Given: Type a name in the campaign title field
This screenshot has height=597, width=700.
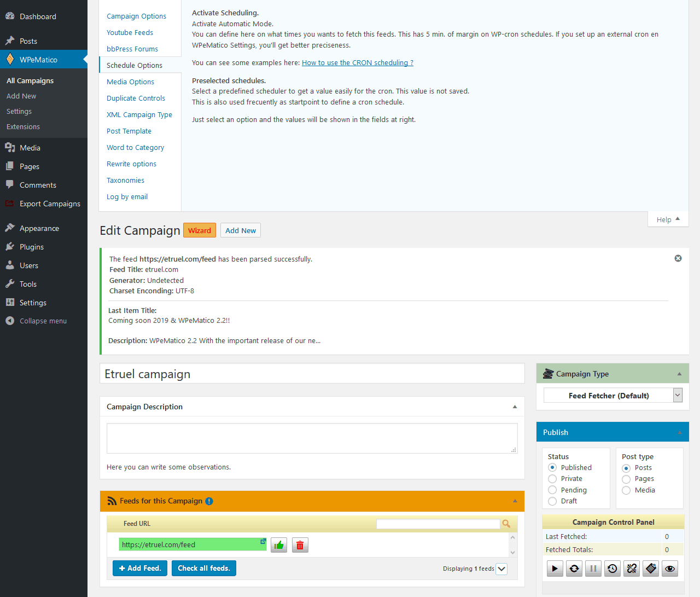Looking at the screenshot, I should pyautogui.click(x=312, y=373).
